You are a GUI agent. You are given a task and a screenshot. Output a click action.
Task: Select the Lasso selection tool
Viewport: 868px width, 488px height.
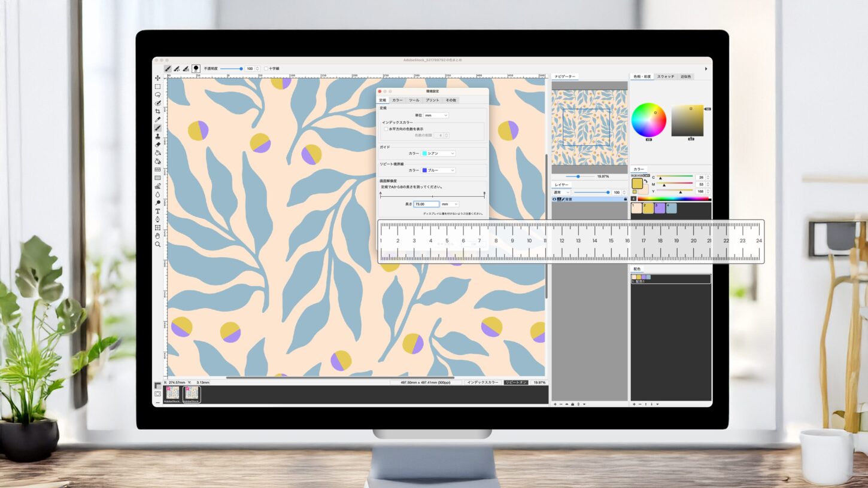tap(157, 94)
